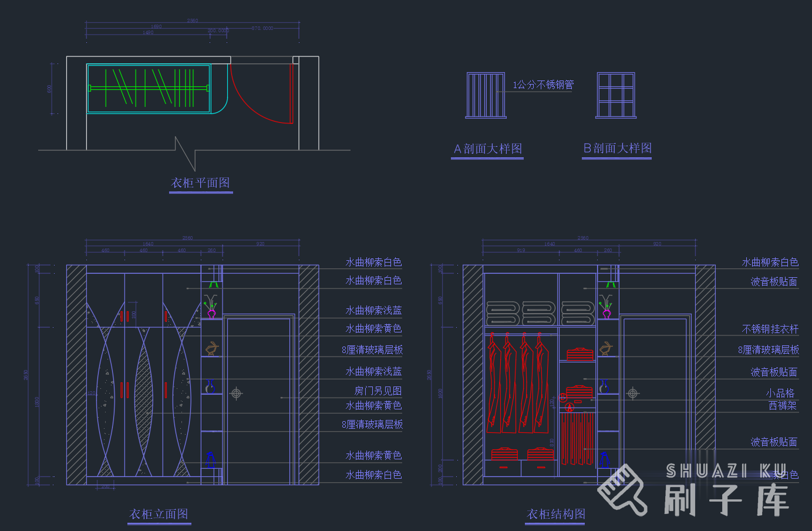Click the folded quilts on the top shelf

pyautogui.click(x=540, y=313)
